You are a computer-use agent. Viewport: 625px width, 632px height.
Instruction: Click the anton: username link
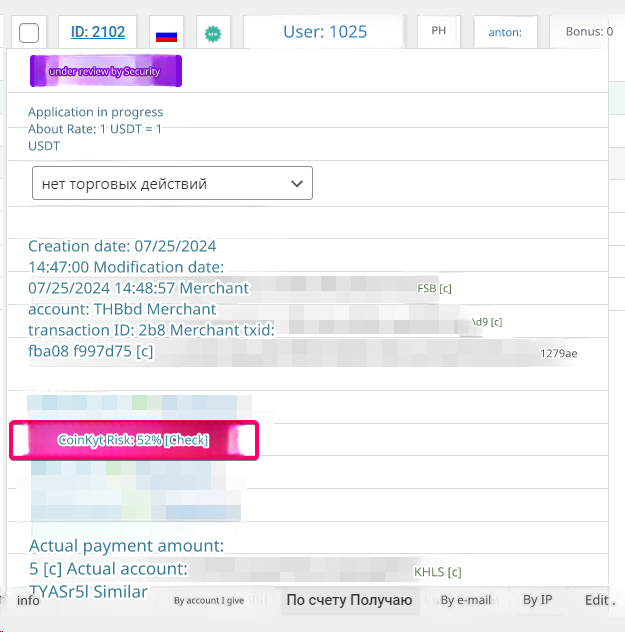click(505, 32)
